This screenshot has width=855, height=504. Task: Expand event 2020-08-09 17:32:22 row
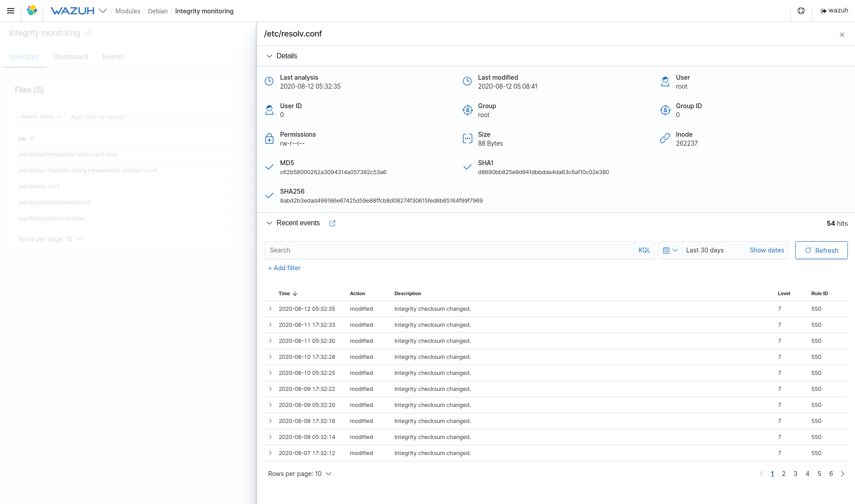(270, 389)
